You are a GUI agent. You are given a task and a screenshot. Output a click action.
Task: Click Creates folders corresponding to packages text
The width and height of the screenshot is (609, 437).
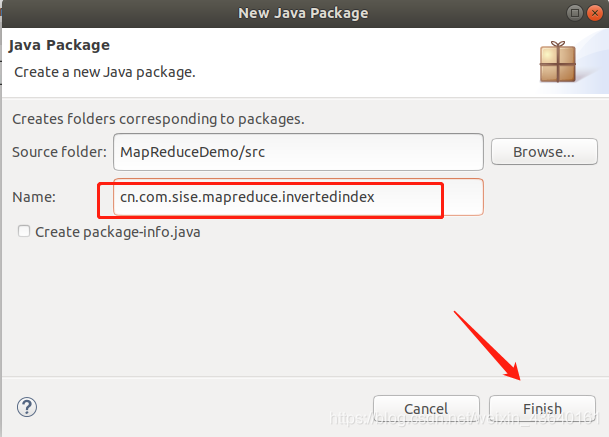(158, 119)
